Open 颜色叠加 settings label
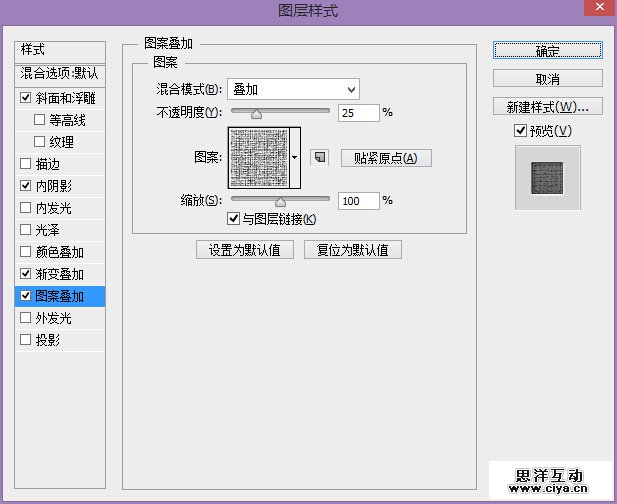 pyautogui.click(x=59, y=252)
